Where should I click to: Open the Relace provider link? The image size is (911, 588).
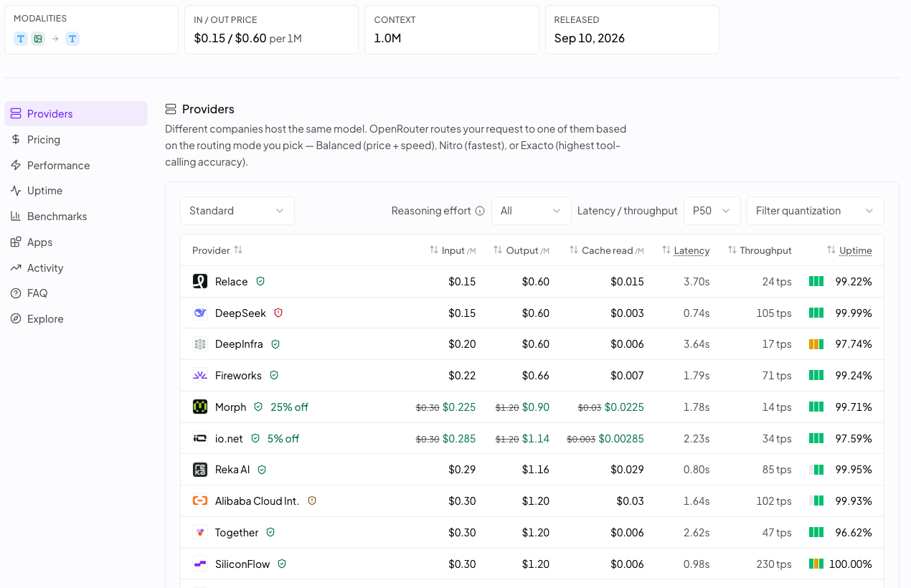[231, 282]
